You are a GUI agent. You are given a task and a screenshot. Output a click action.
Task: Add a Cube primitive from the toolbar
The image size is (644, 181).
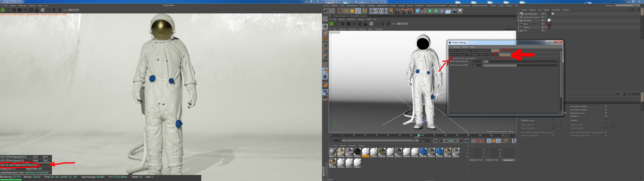pos(418,11)
